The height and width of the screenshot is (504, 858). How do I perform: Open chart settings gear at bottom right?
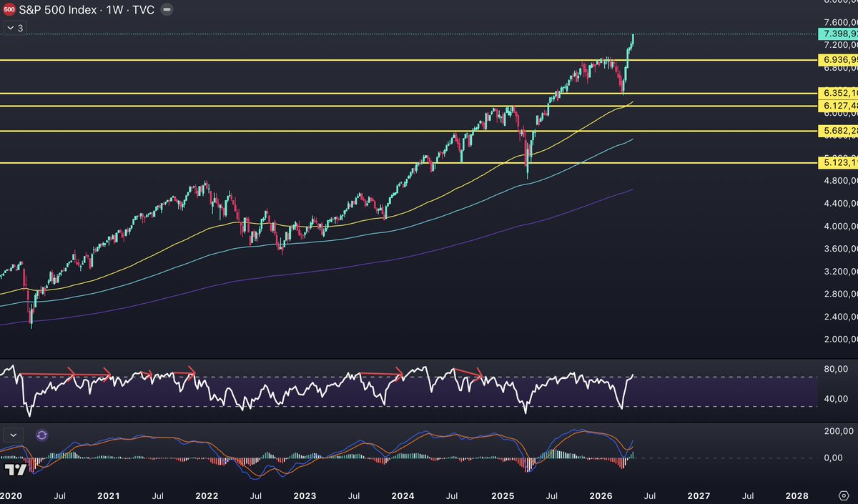[x=844, y=495]
